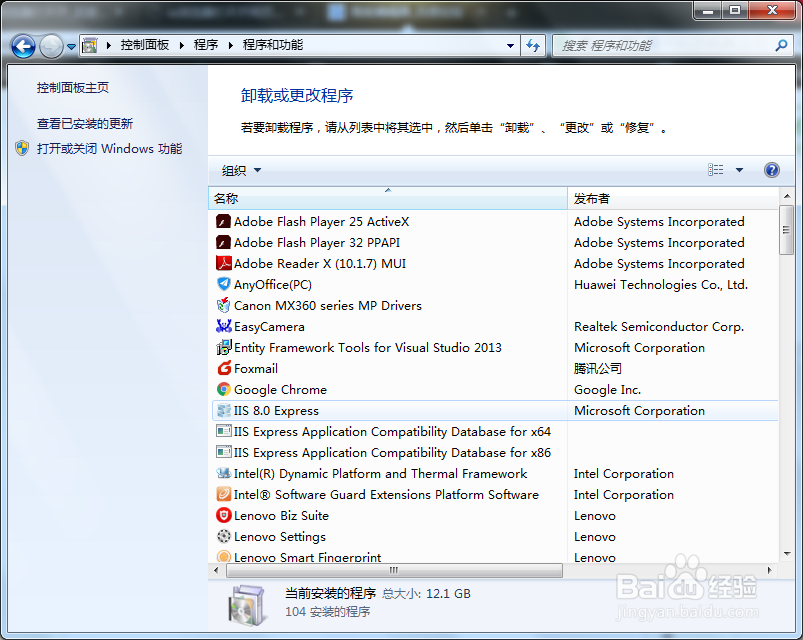
Task: Open 控制面板主页 link
Action: (73, 88)
